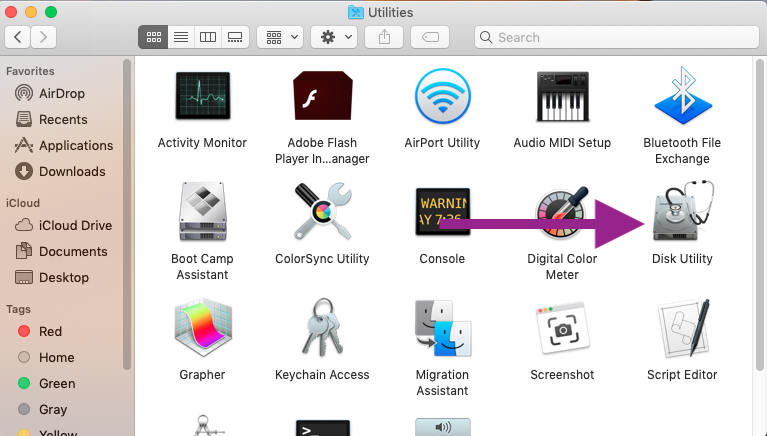This screenshot has width=767, height=436.
Task: Go back with the back arrow
Action: pyautogui.click(x=18, y=37)
